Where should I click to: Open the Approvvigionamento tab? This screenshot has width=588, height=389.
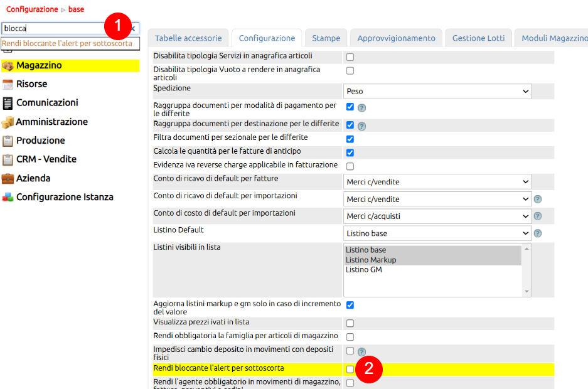396,38
